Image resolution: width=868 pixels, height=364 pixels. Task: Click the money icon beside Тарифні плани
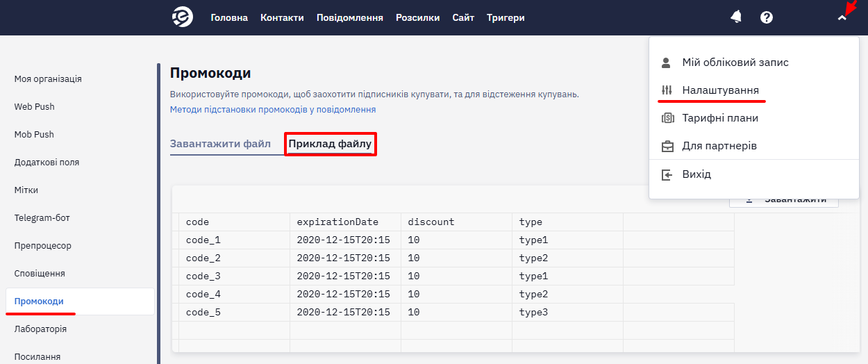click(x=667, y=118)
